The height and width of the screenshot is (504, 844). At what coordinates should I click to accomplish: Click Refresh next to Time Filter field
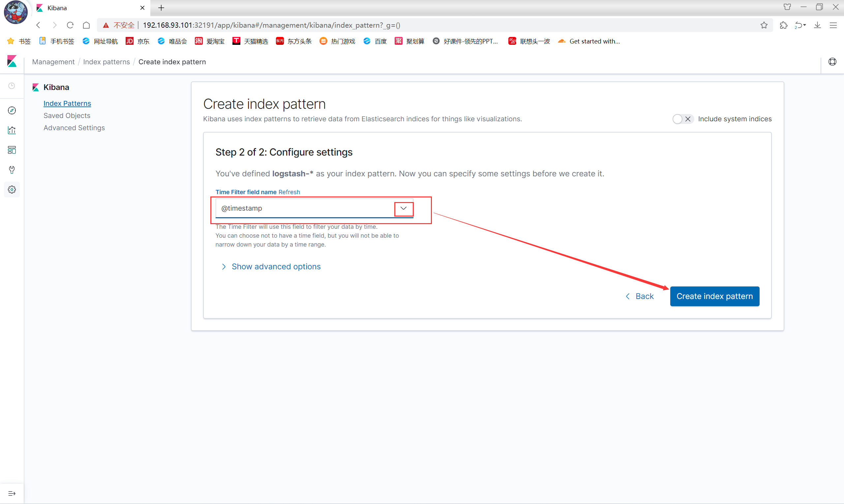coord(289,192)
